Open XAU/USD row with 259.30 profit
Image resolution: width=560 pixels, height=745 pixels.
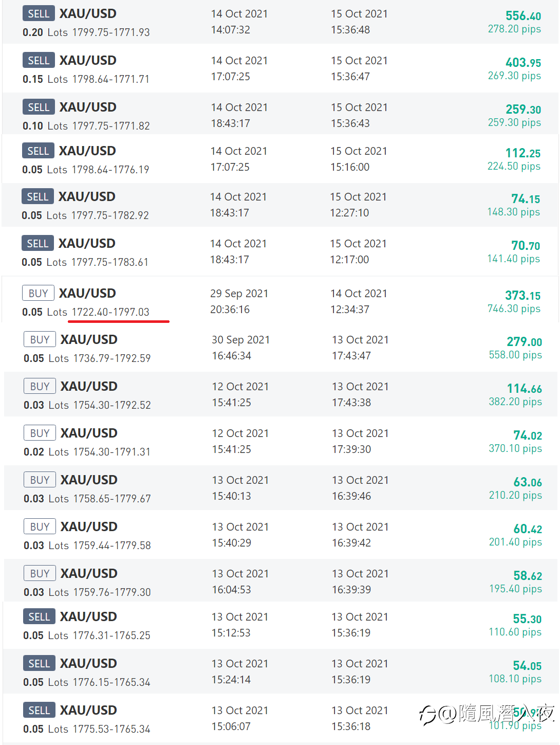pyautogui.click(x=281, y=114)
